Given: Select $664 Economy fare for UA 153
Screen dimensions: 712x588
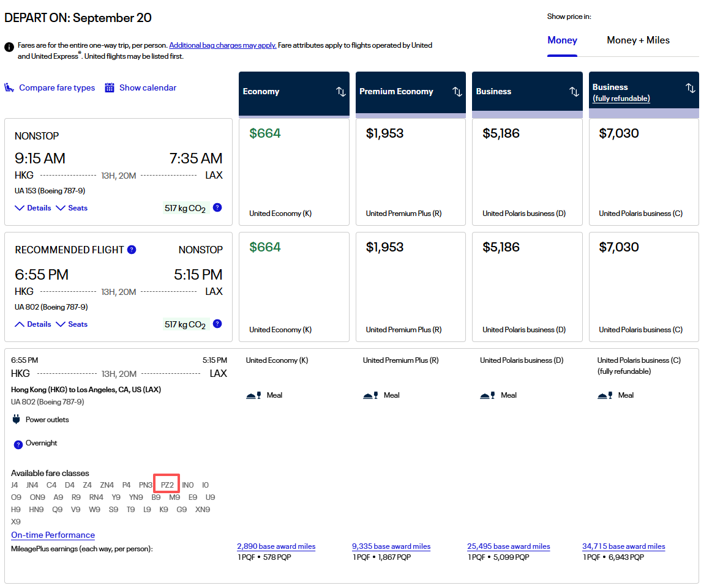Looking at the screenshot, I should [x=294, y=172].
